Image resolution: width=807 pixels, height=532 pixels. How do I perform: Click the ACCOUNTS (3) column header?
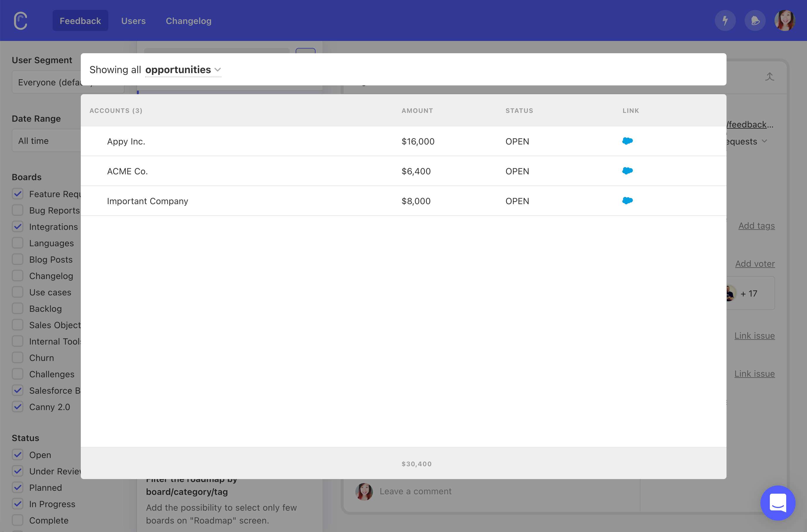coord(116,111)
